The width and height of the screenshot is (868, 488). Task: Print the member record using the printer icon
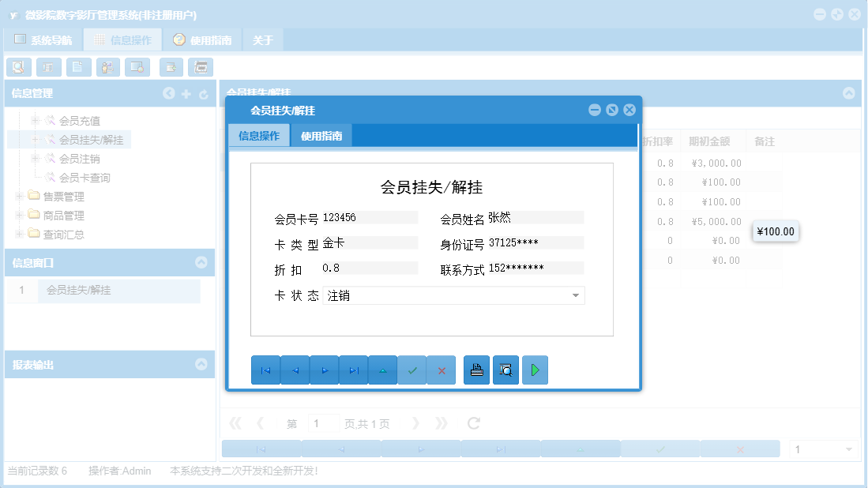[476, 370]
